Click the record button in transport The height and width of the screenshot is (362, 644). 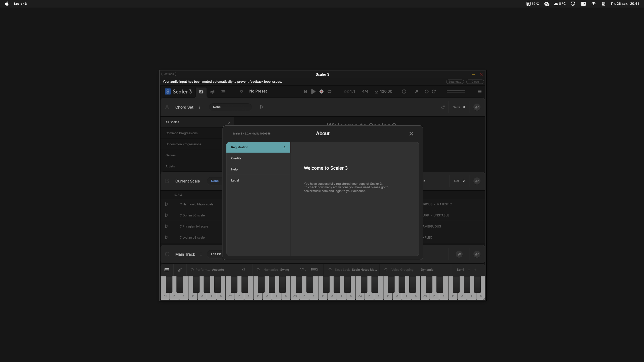coord(321,92)
